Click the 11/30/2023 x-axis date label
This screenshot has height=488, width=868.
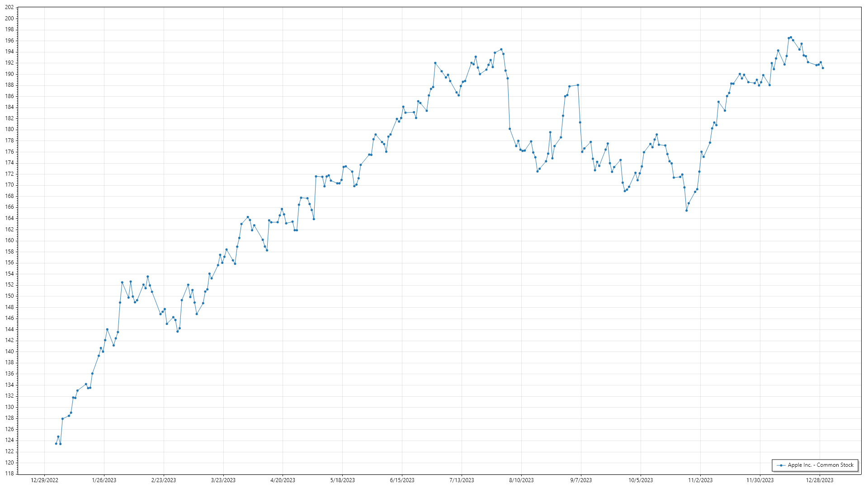(x=760, y=480)
